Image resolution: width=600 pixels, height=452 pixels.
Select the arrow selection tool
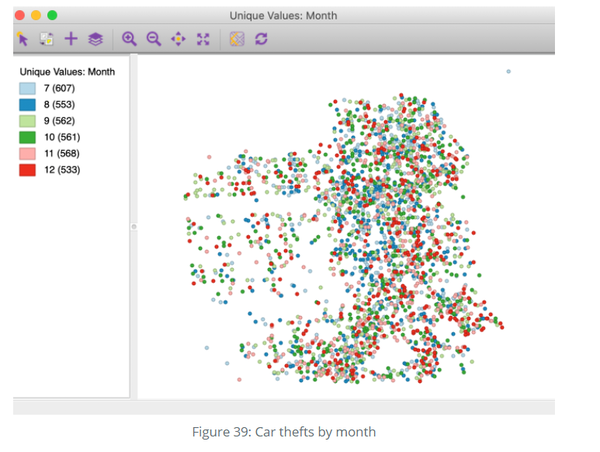tap(23, 39)
